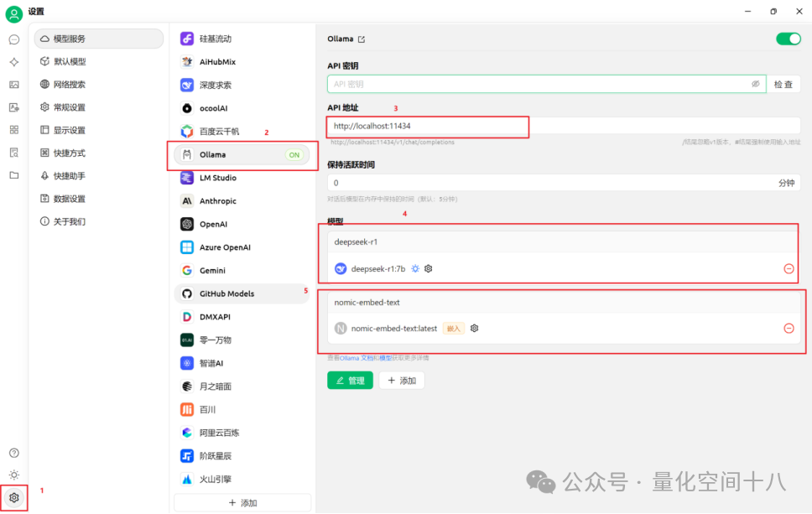Open 显示设置 settings section
The image size is (812, 514).
(x=98, y=130)
